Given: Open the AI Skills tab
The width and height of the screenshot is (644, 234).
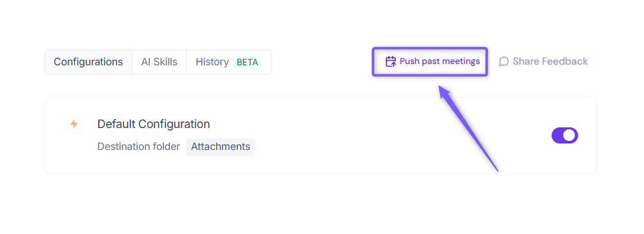Looking at the screenshot, I should pyautogui.click(x=160, y=62).
